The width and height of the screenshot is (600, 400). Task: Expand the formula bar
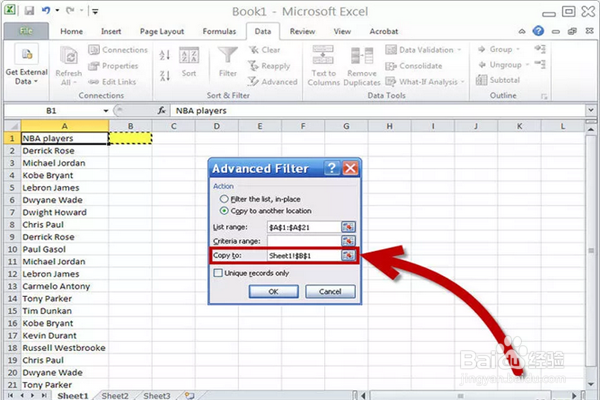tap(590, 111)
